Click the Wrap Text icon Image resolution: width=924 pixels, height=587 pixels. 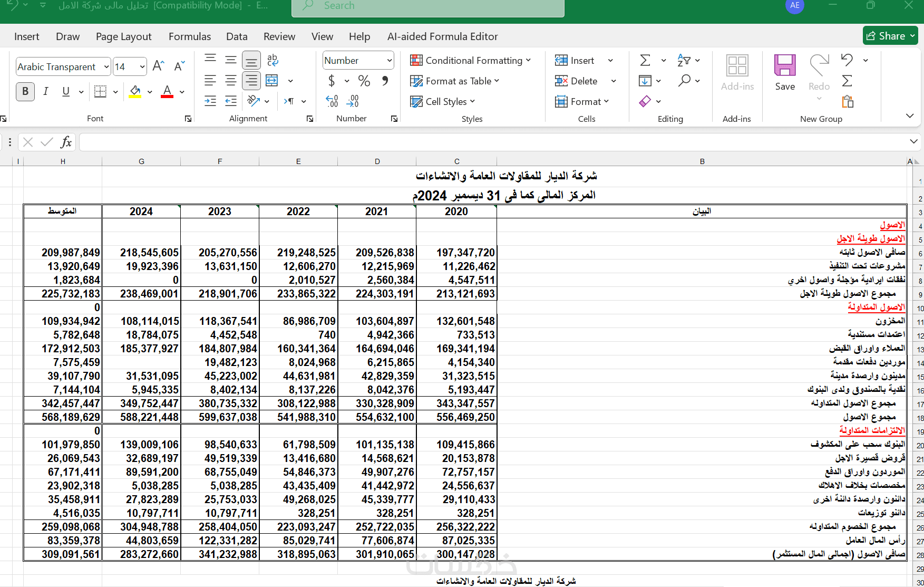pyautogui.click(x=273, y=60)
